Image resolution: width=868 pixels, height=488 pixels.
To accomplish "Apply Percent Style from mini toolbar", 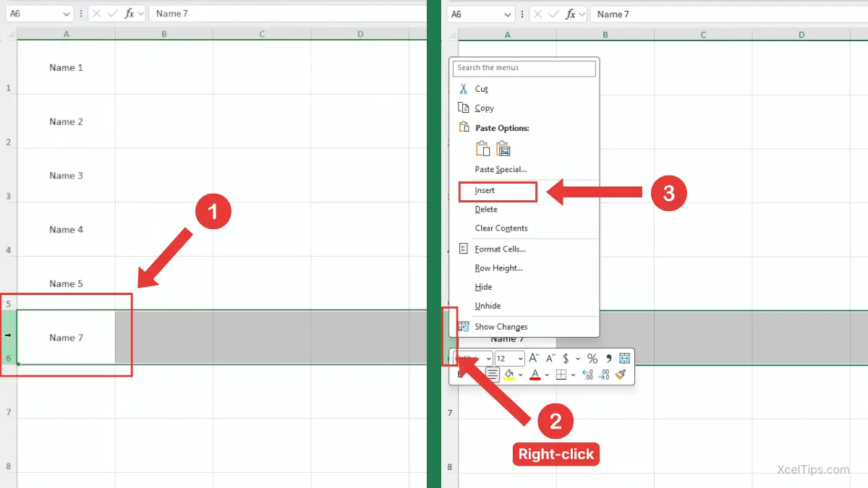I will (x=592, y=359).
